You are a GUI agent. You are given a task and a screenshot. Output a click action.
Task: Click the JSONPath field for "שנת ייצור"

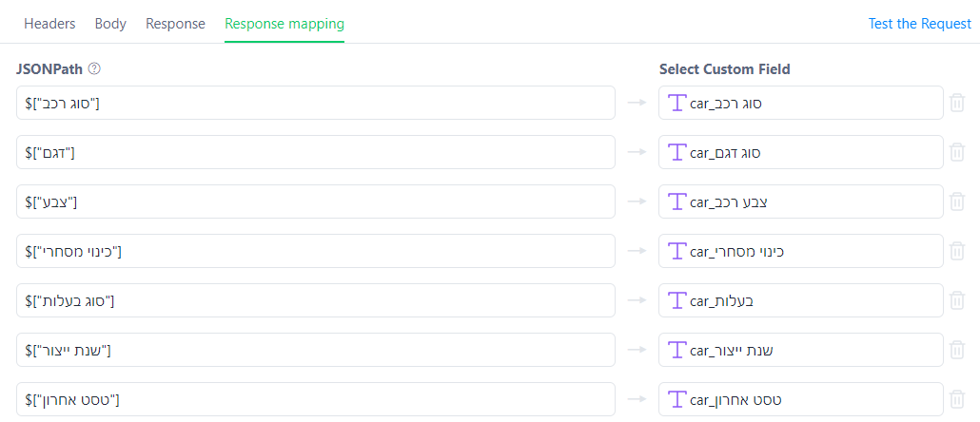click(315, 350)
